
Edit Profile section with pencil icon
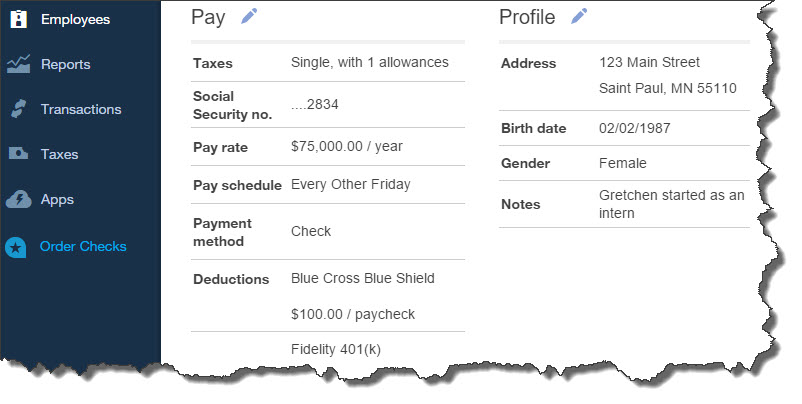(579, 16)
